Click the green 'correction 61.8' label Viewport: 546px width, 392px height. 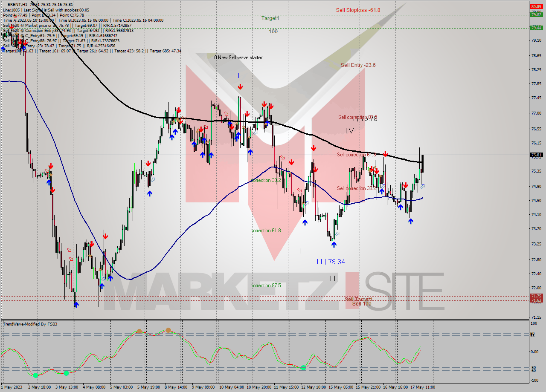[266, 231]
